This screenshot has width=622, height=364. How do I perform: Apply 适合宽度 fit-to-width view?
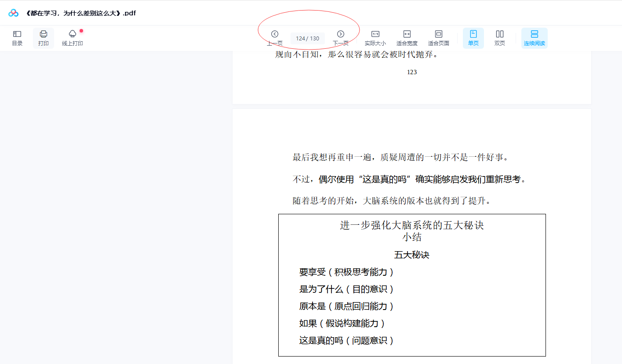click(x=407, y=38)
